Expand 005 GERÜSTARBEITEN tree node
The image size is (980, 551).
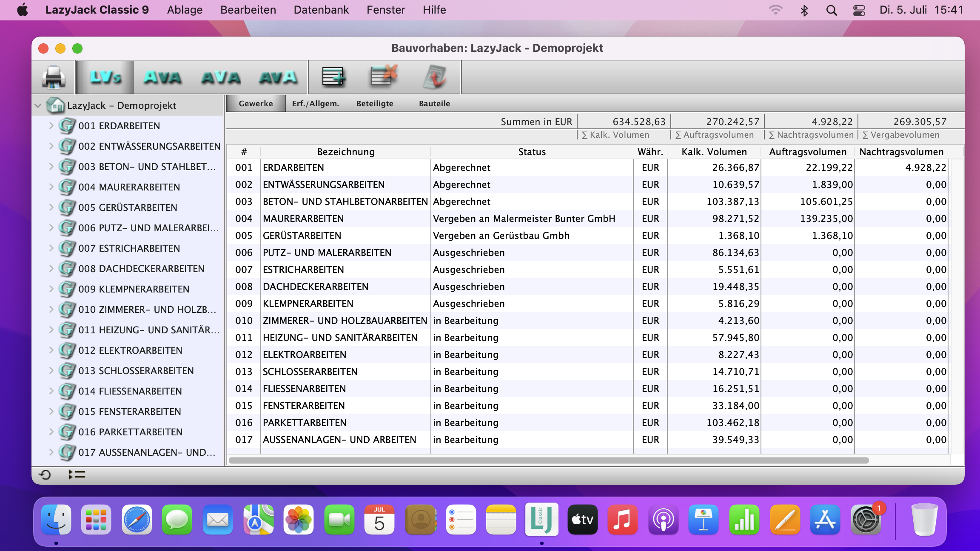tap(51, 207)
